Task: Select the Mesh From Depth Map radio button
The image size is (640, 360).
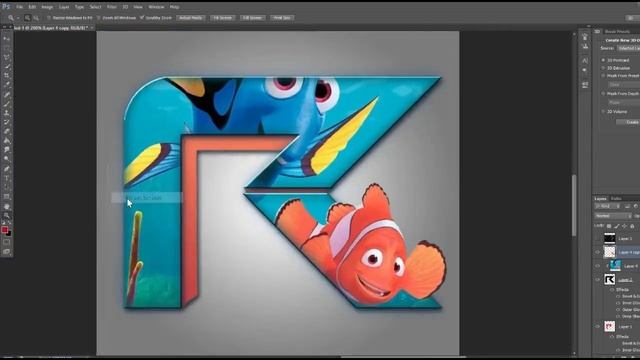Action: (603, 94)
